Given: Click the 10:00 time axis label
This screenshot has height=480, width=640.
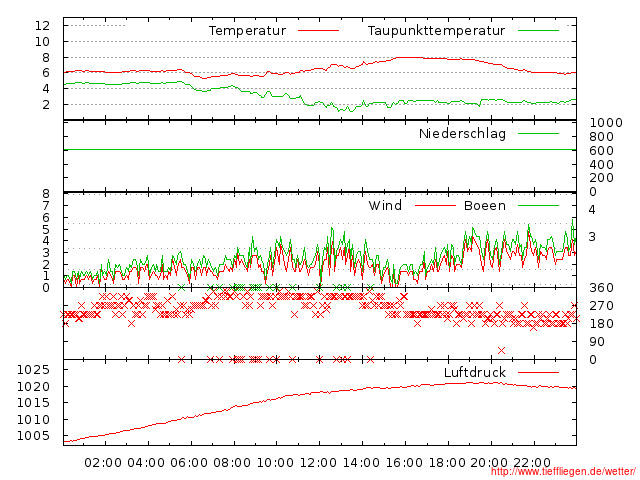Looking at the screenshot, I should (x=275, y=463).
